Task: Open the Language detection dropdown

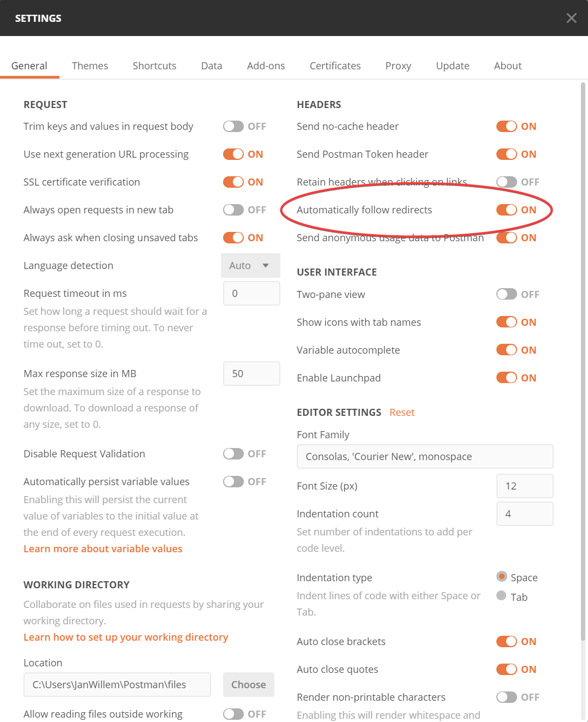Action: pos(250,265)
